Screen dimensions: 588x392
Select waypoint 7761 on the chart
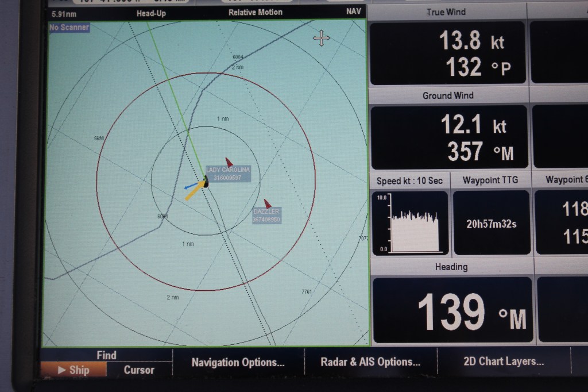click(x=307, y=292)
